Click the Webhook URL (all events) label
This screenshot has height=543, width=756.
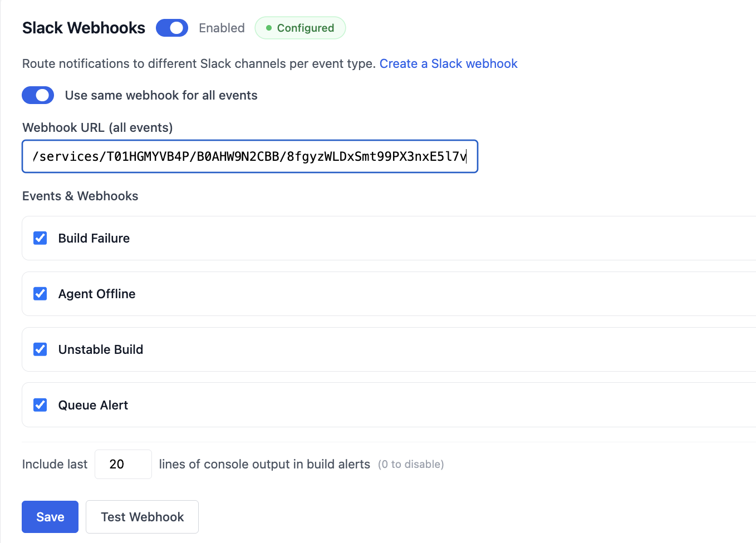click(x=97, y=127)
